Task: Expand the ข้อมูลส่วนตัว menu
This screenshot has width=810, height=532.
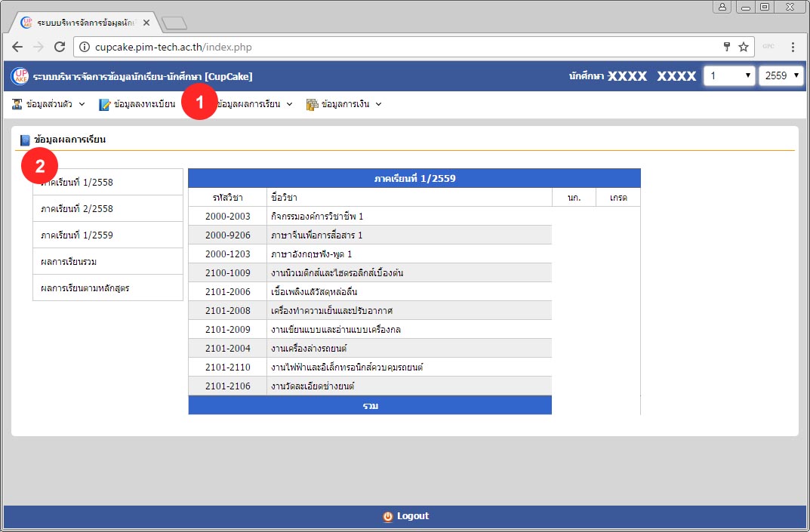Action: click(50, 104)
